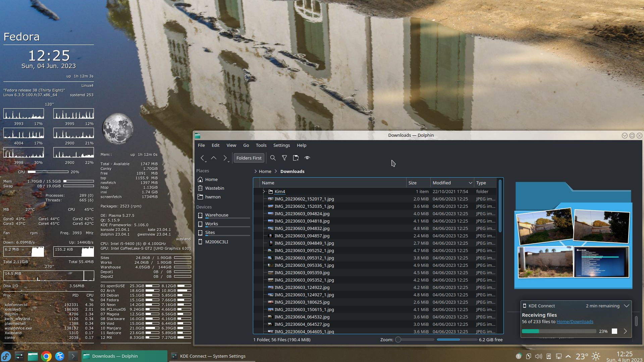644x362 pixels.
Task: Go up to parent folder
Action: 214,158
